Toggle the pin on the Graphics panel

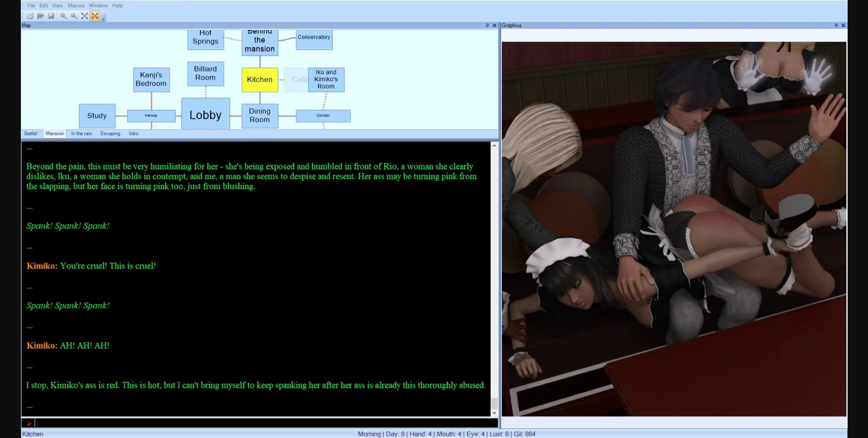836,26
